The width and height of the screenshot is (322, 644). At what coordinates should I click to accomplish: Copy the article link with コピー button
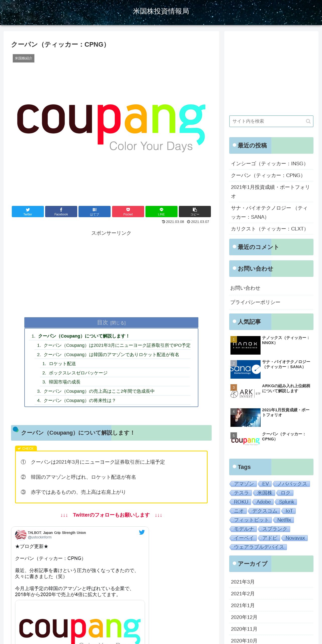coord(195,211)
